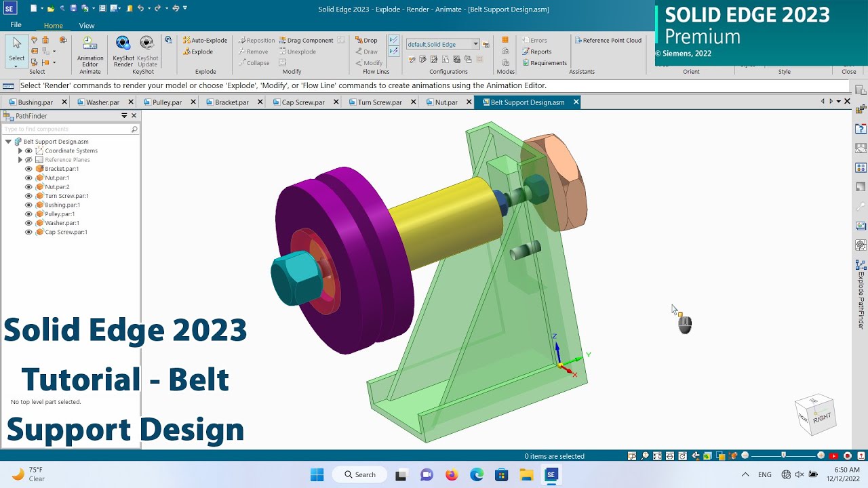Click the SE application button
The width and height of the screenshot is (868, 488).
click(x=9, y=8)
